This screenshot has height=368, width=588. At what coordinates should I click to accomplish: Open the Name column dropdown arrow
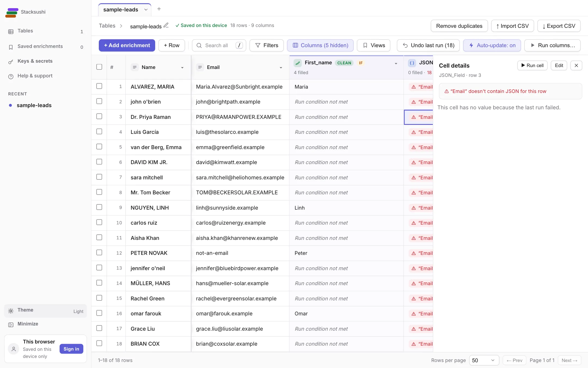(x=182, y=68)
